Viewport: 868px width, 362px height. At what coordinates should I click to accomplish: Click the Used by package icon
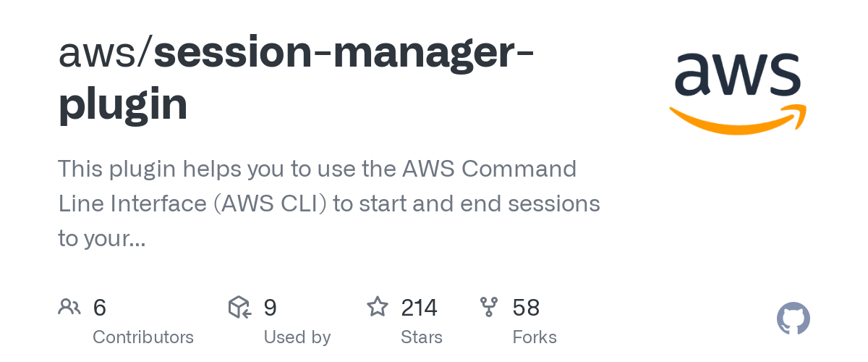tap(239, 308)
